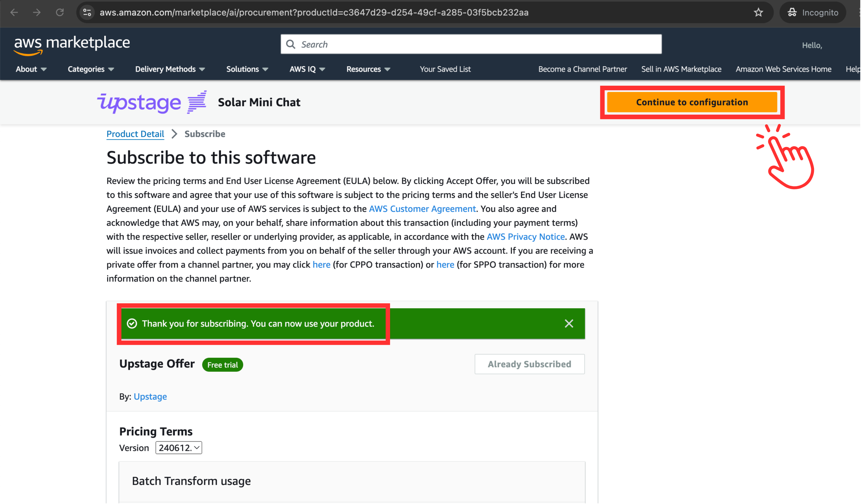Expand the AWS IQ menu
This screenshot has width=861, height=504.
[x=308, y=69]
